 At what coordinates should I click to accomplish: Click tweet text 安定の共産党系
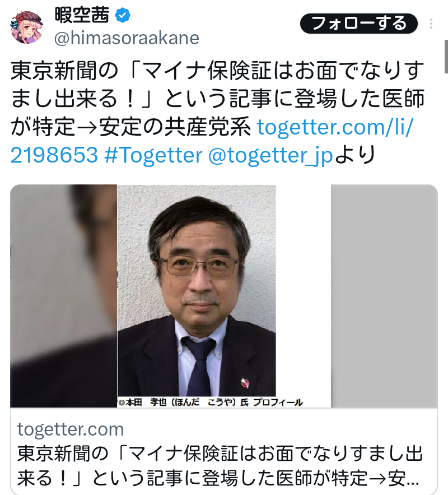(175, 127)
